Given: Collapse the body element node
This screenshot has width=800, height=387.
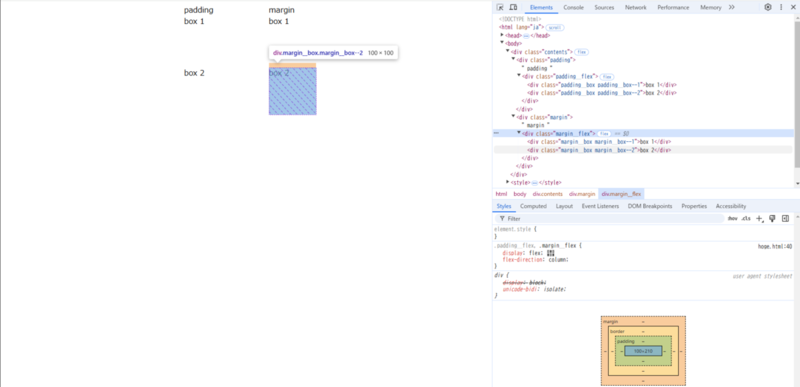Looking at the screenshot, I should (502, 43).
